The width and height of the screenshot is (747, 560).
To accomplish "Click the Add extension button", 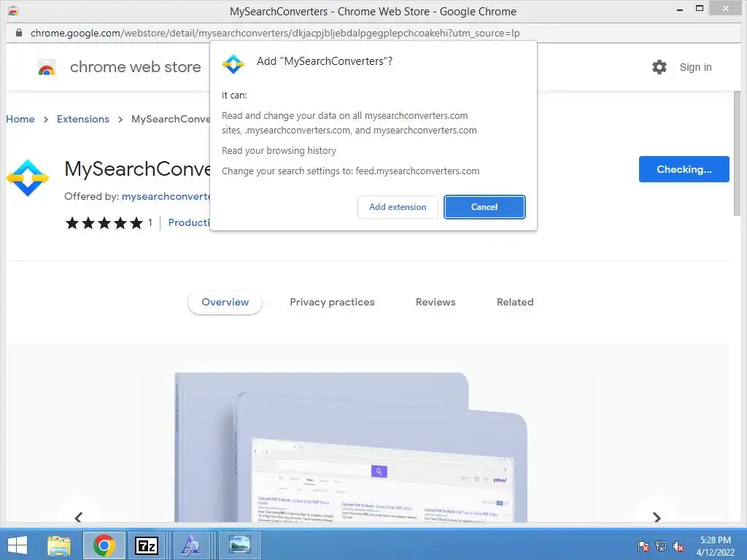I will click(x=398, y=207).
